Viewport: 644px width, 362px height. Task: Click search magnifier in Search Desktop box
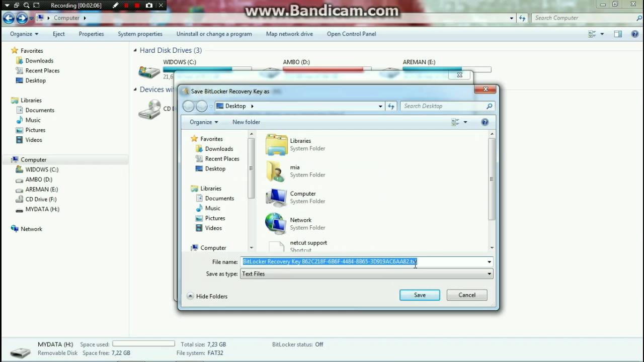489,106
